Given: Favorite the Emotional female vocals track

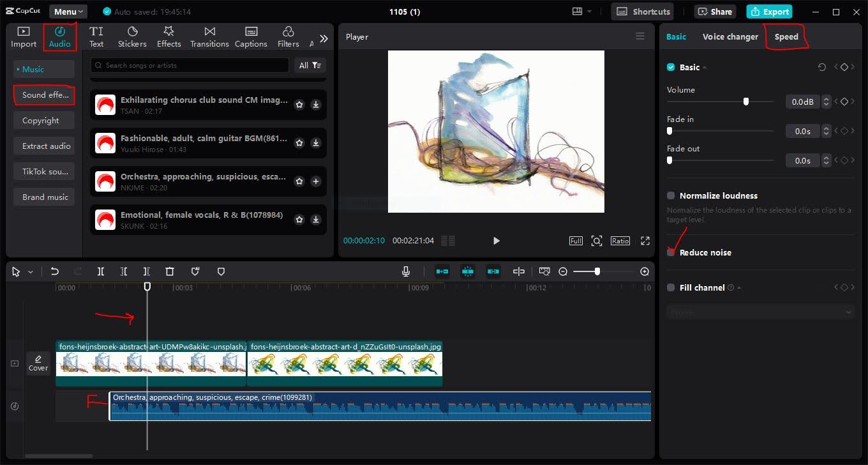Looking at the screenshot, I should click(299, 220).
